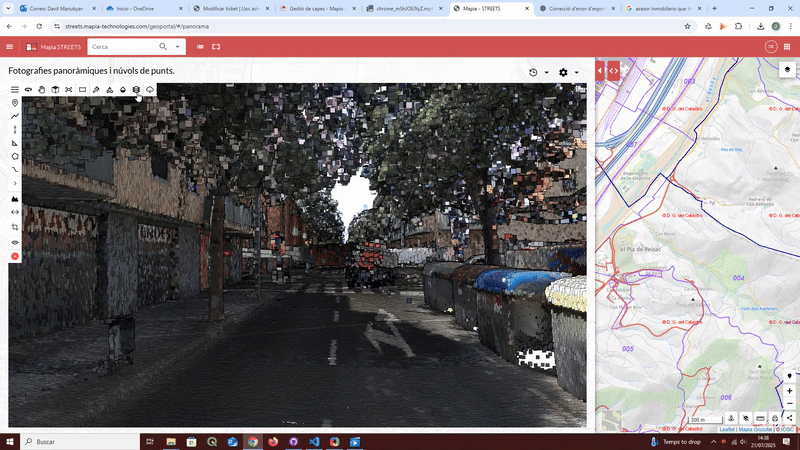Viewport: 800px width, 450px height.
Task: Click the map share button
Action: [789, 418]
